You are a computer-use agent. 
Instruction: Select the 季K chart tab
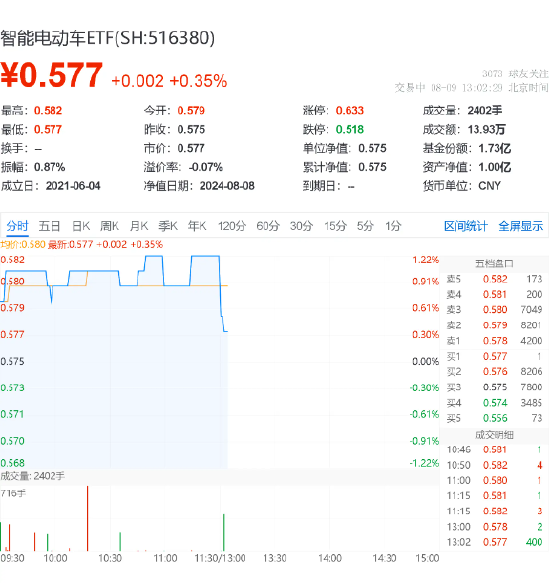coord(168,226)
